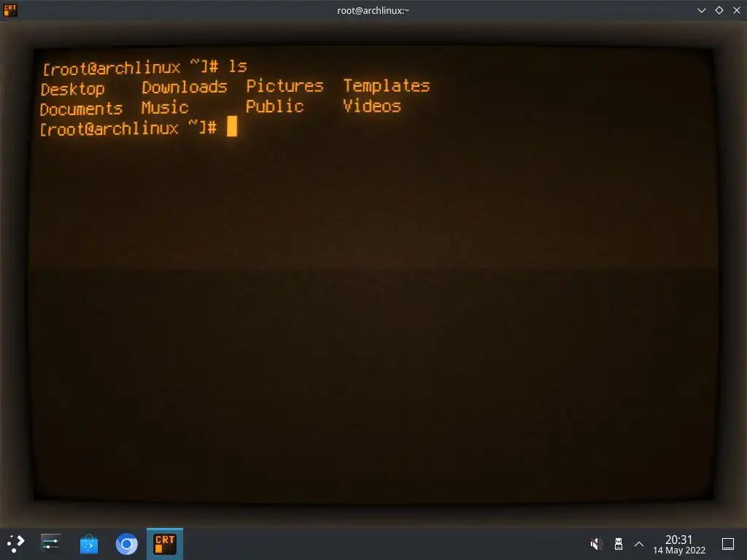Click the Pictures directory name

pyautogui.click(x=285, y=86)
